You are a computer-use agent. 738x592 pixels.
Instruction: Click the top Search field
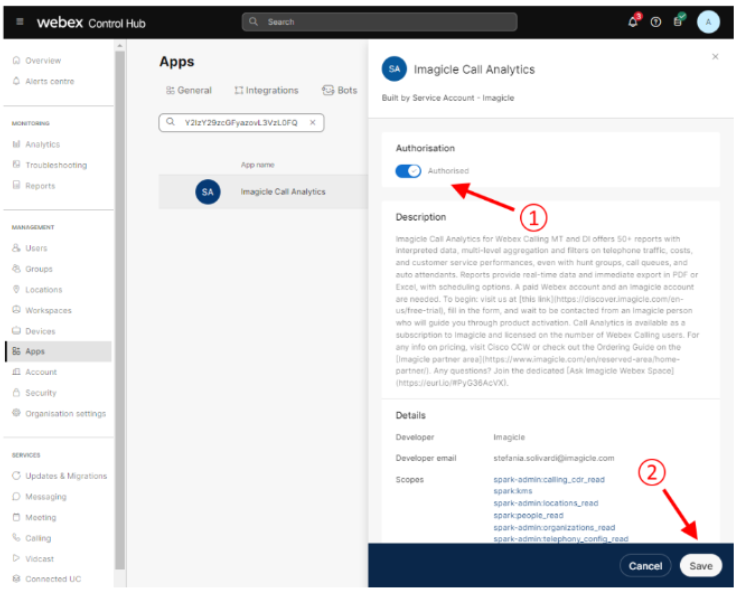point(379,21)
